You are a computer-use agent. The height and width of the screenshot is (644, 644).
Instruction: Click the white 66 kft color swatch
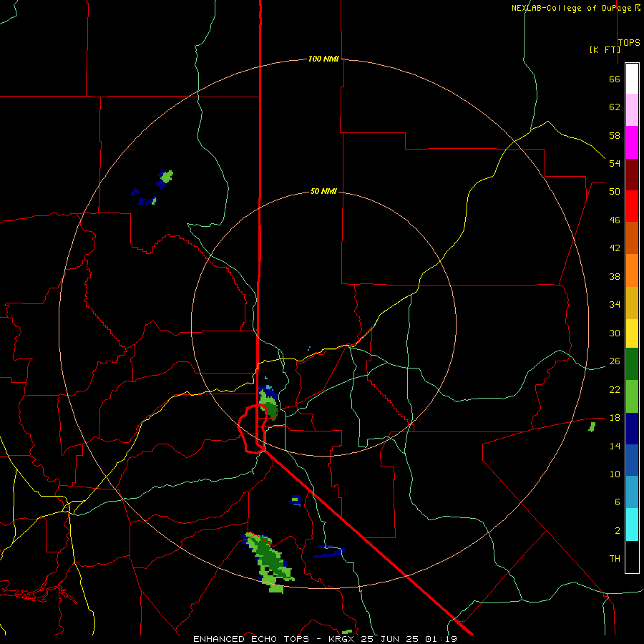tap(632, 79)
